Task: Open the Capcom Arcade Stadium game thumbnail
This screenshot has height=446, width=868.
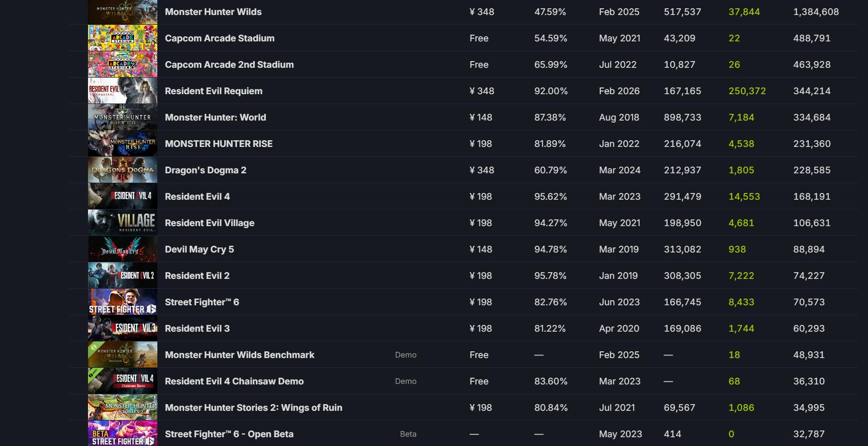Action: click(123, 38)
